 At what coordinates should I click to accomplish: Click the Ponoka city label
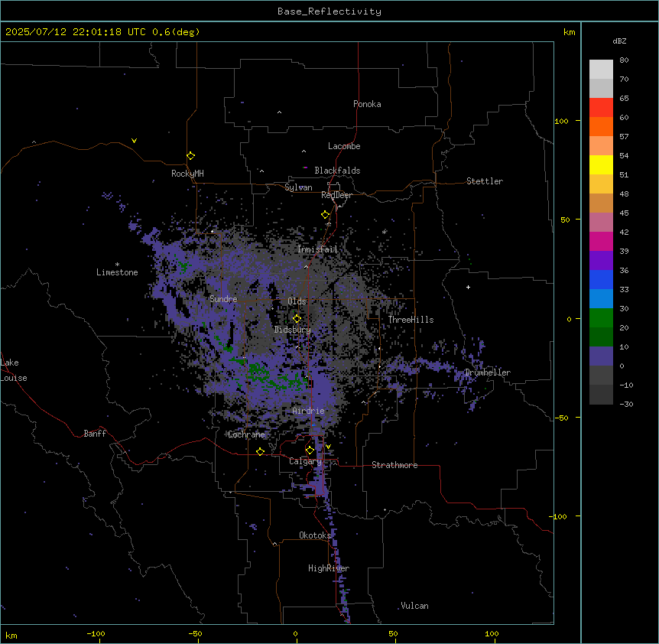367,104
